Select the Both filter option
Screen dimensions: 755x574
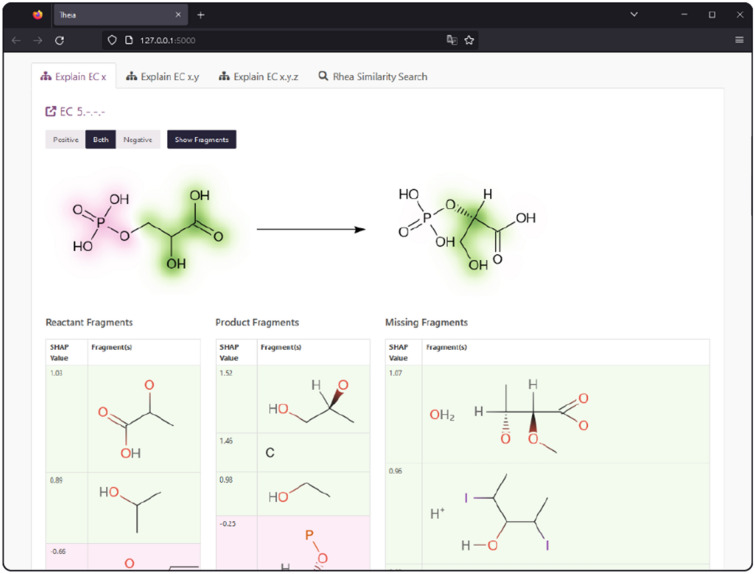tap(101, 140)
